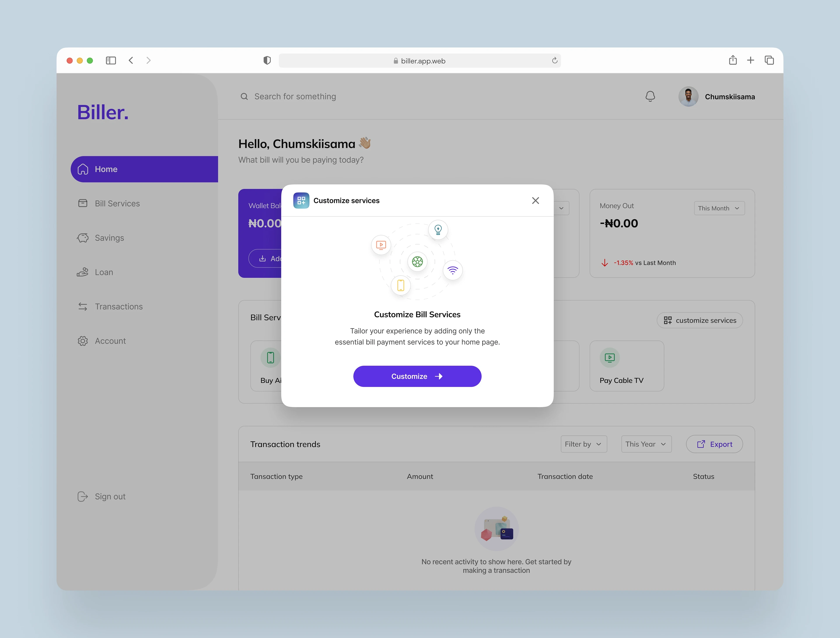Viewport: 840px width, 638px height.
Task: Go to Bill Services in sidebar
Action: pyautogui.click(x=117, y=203)
